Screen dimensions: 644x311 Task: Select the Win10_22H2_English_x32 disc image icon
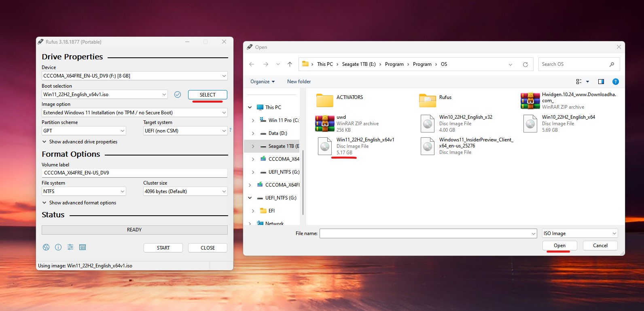pyautogui.click(x=428, y=124)
